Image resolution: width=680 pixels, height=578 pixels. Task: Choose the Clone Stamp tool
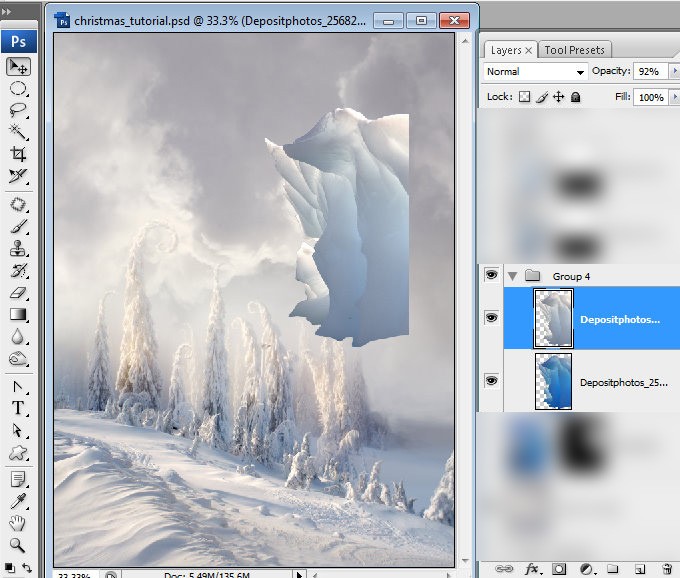coord(18,249)
